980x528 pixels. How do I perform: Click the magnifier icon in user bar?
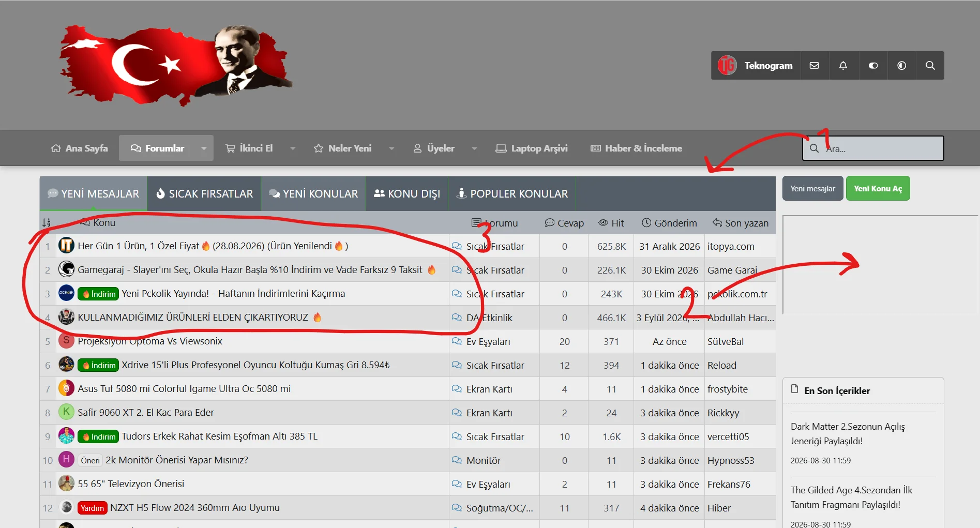point(930,66)
